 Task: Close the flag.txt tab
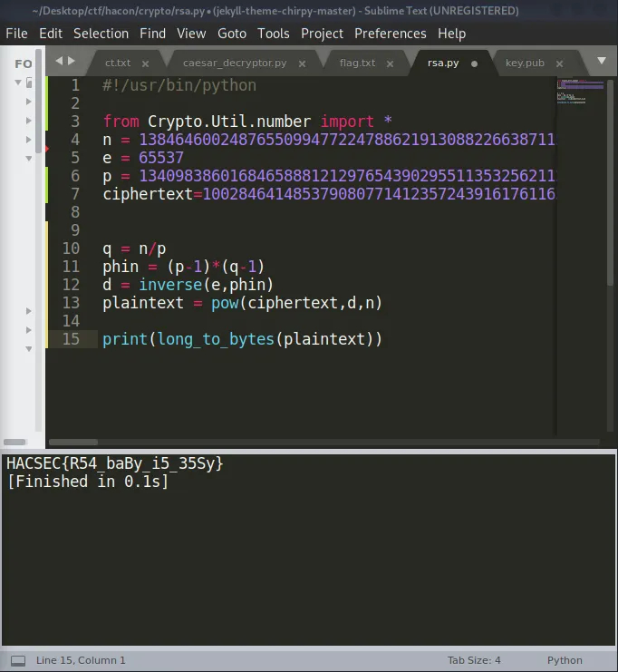(x=391, y=63)
